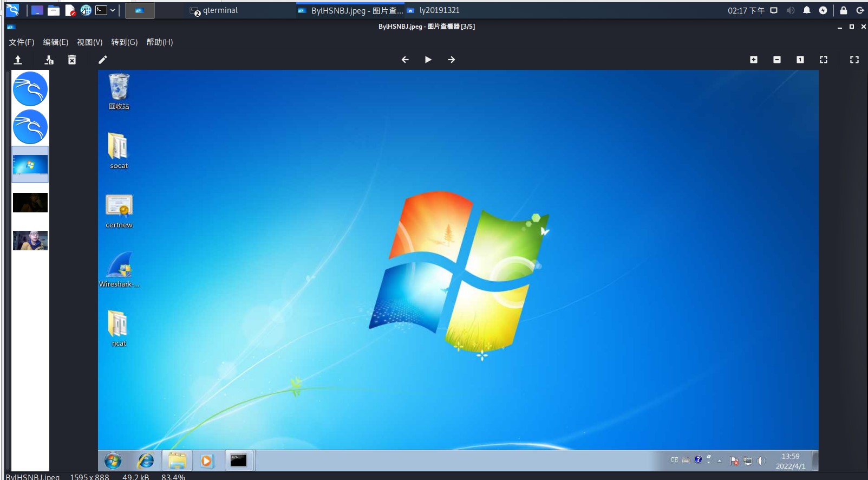This screenshot has height=480, width=868.
Task: Open the 视图(V) menu
Action: [90, 42]
